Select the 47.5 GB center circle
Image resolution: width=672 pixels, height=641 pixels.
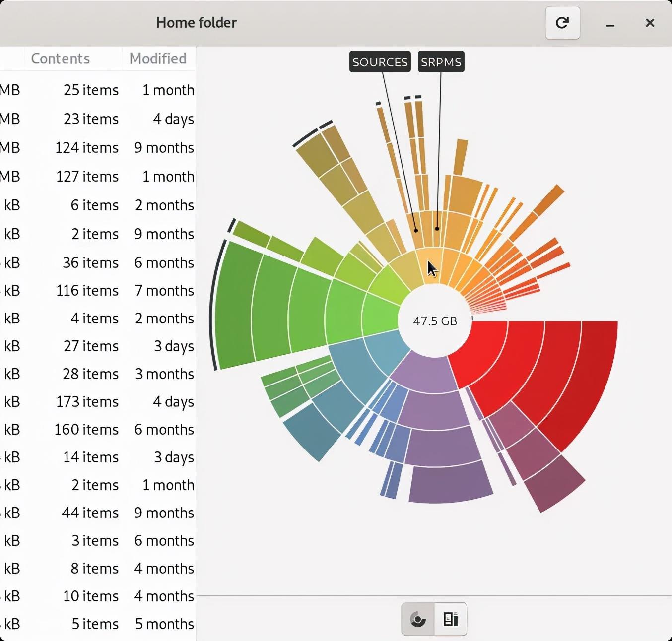coord(435,321)
